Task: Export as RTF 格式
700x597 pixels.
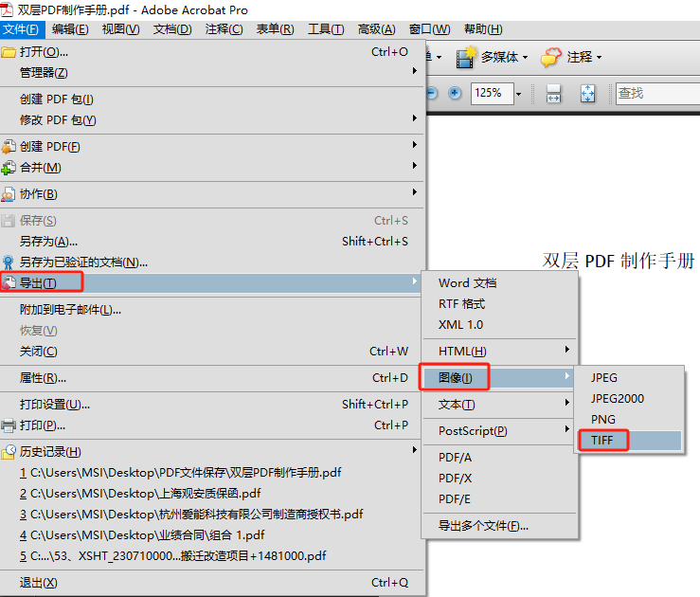Action: (x=500, y=304)
